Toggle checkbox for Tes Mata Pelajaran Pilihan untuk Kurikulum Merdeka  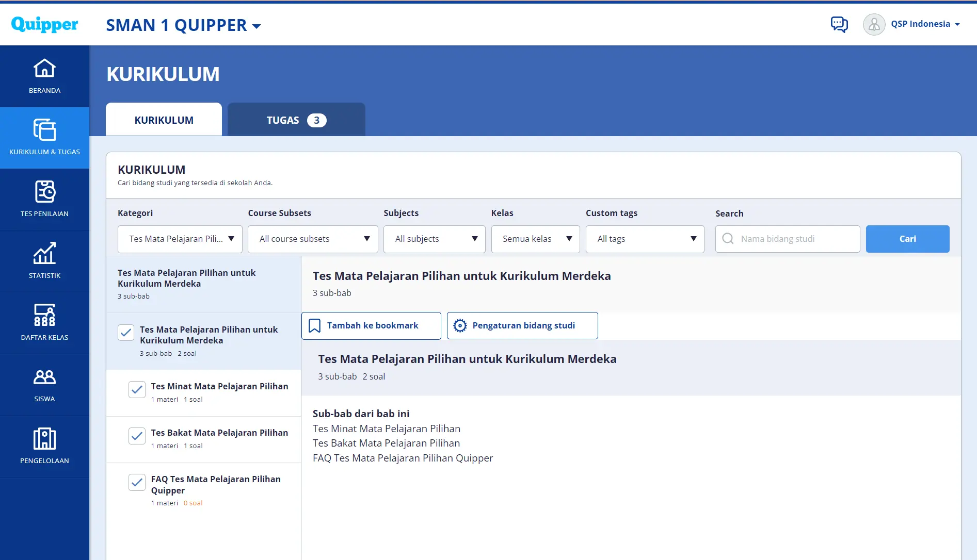tap(126, 333)
